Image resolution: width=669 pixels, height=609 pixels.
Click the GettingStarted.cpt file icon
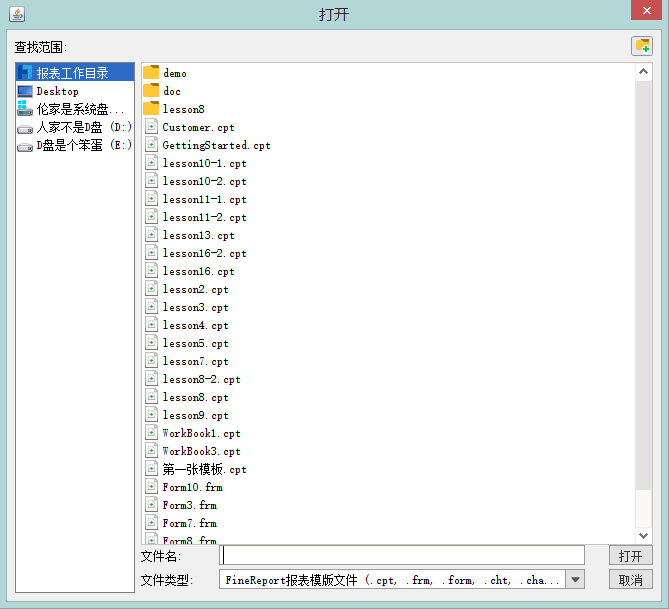click(x=151, y=145)
